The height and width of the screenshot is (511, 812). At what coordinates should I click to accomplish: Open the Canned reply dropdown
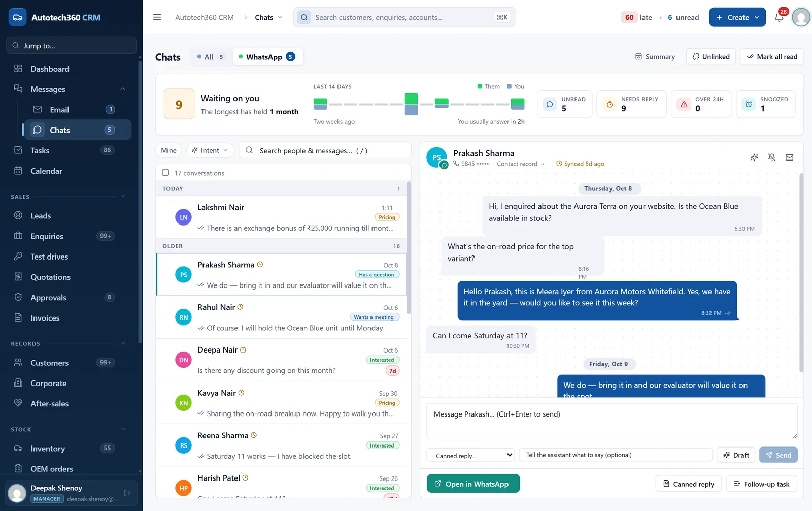[471, 455]
